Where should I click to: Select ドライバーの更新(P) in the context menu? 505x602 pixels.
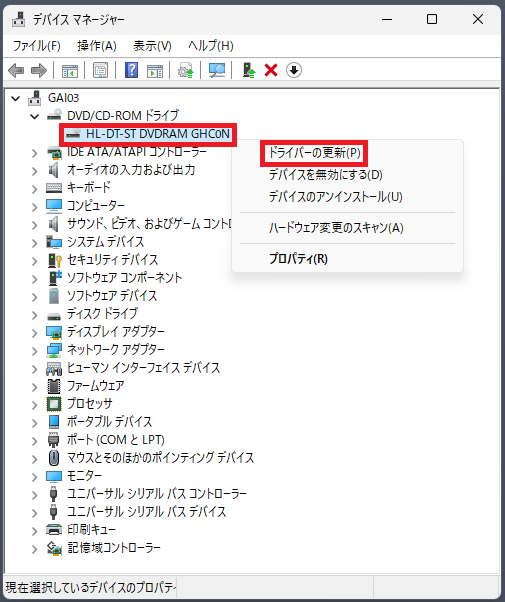(314, 153)
